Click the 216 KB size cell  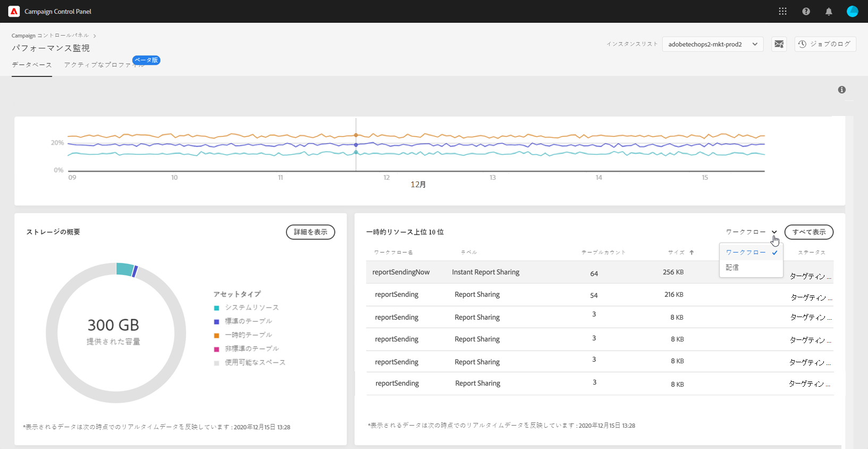click(673, 294)
